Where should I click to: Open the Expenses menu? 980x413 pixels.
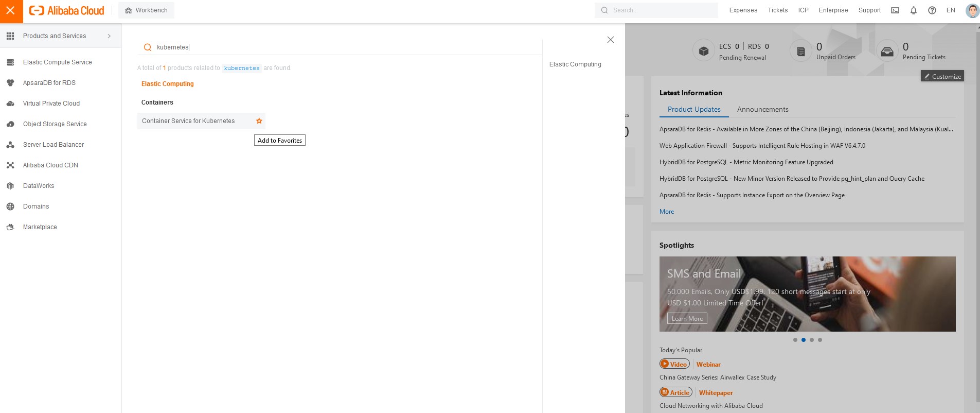743,10
